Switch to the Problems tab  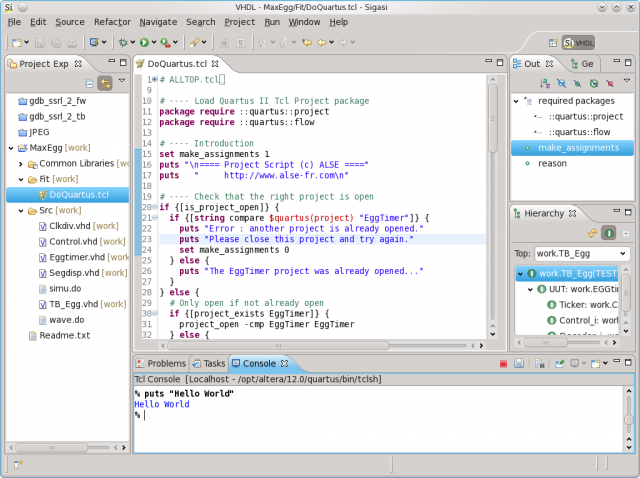tap(161, 363)
